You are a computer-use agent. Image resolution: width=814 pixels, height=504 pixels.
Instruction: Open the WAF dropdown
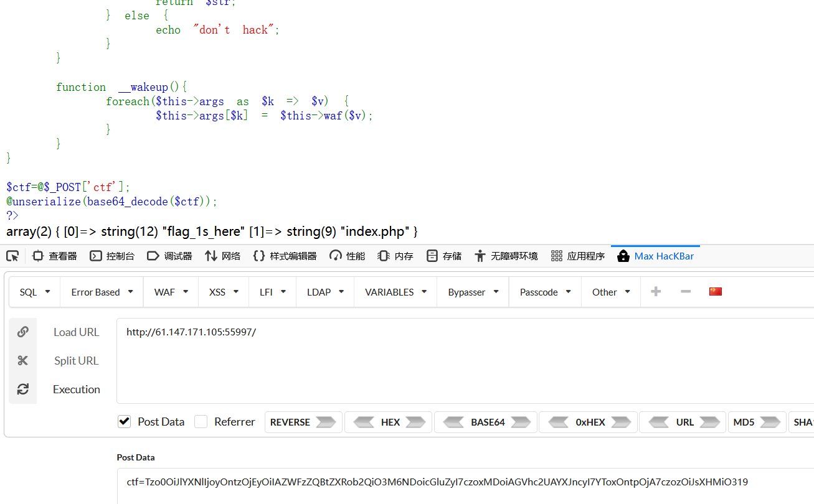(x=172, y=292)
